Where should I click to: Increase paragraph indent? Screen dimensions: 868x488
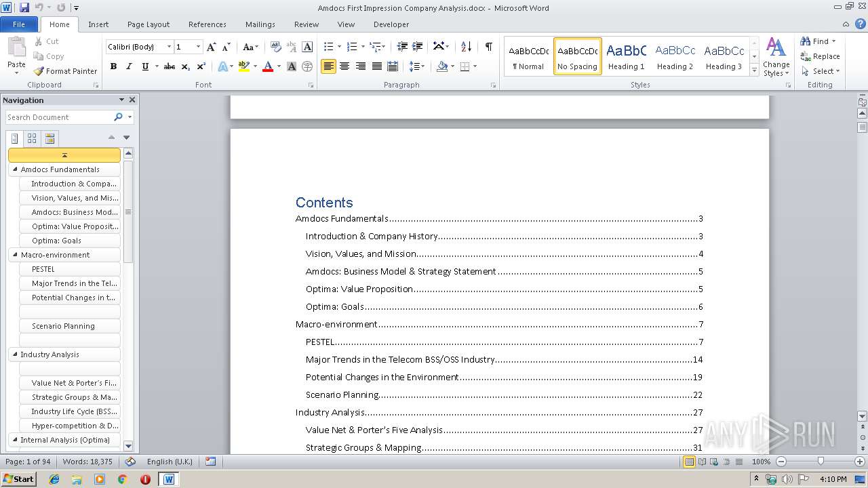(418, 47)
